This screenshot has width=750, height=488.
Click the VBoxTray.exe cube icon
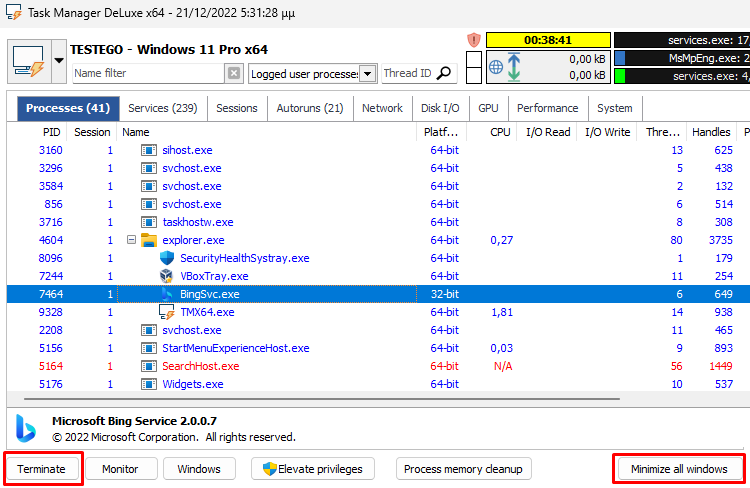[x=166, y=276]
